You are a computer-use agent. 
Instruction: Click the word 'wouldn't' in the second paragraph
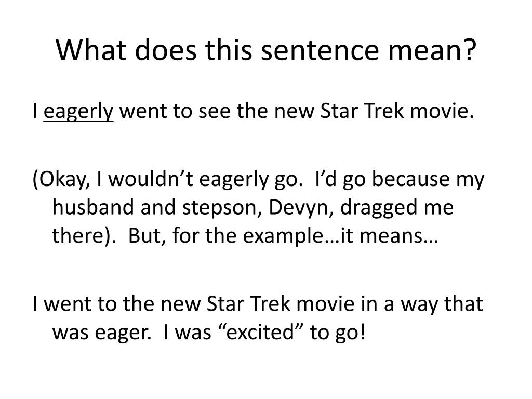coord(151,179)
